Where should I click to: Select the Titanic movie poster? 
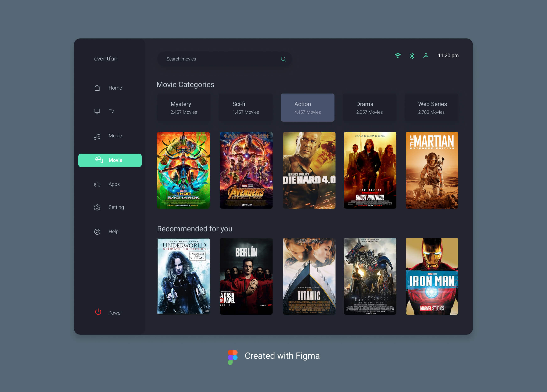click(309, 276)
